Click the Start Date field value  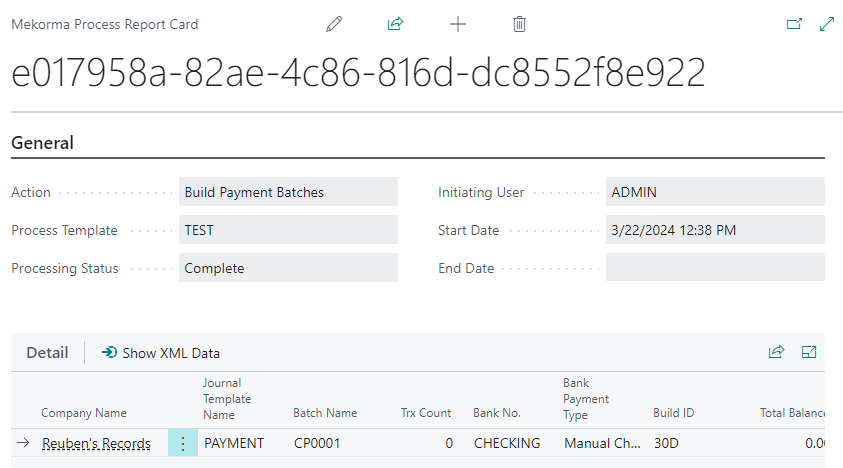pyautogui.click(x=715, y=230)
